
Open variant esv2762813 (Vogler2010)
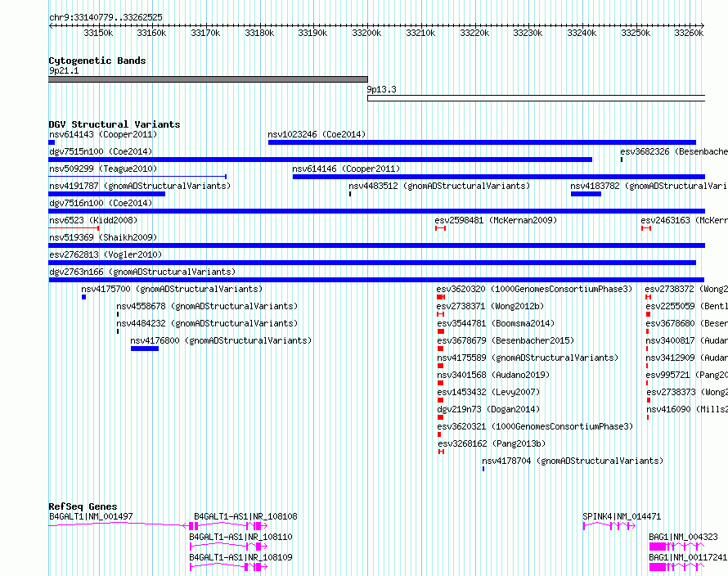[106, 254]
